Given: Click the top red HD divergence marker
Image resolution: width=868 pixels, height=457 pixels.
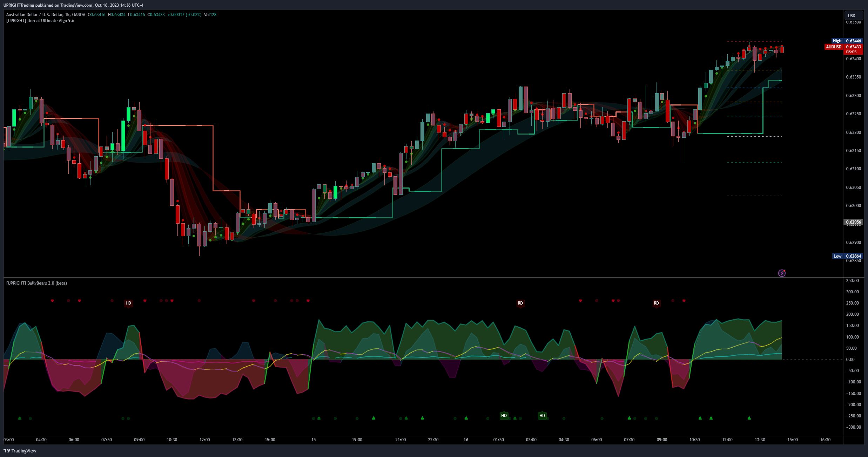Looking at the screenshot, I should pos(128,303).
